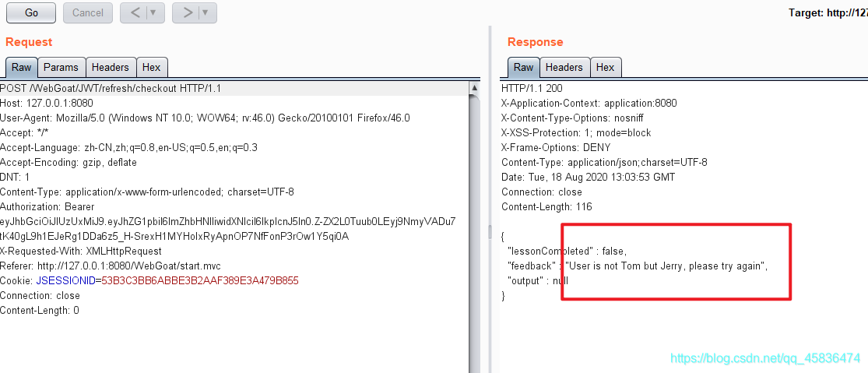The height and width of the screenshot is (373, 868).
Task: Click the JSESSIONID cookie value
Action: point(200,280)
